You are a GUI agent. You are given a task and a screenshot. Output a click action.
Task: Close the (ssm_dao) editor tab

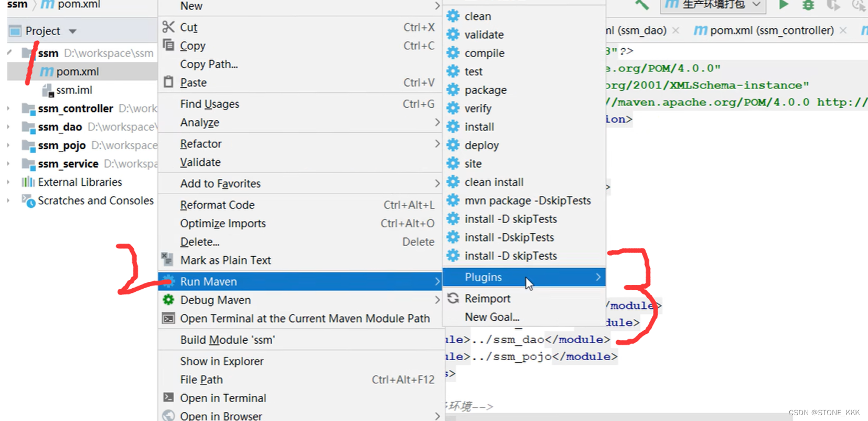pos(676,30)
